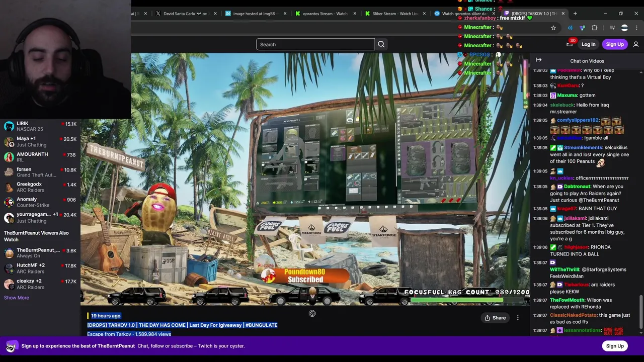
Task: Click username jxillakami in chat
Action: point(575,218)
